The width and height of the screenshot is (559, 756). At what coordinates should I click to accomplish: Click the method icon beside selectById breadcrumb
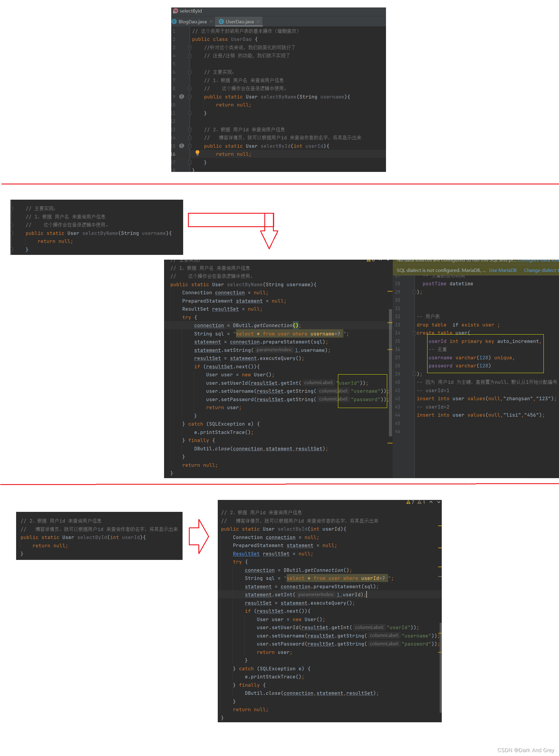[176, 11]
